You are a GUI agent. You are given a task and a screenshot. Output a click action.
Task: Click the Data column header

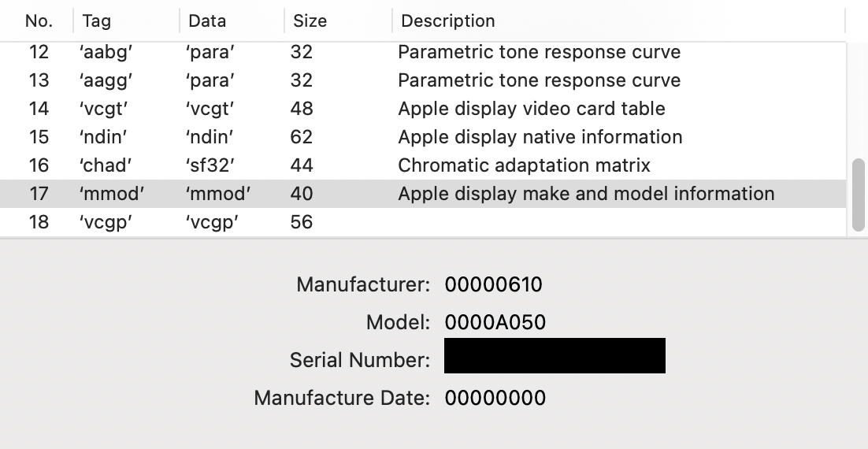click(207, 21)
